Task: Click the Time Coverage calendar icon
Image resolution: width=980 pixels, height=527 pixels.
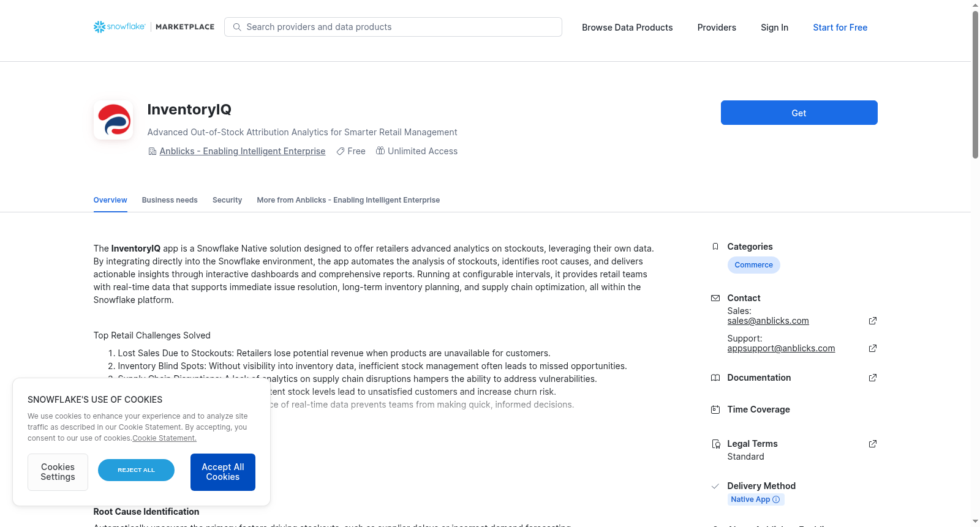Action: [715, 409]
